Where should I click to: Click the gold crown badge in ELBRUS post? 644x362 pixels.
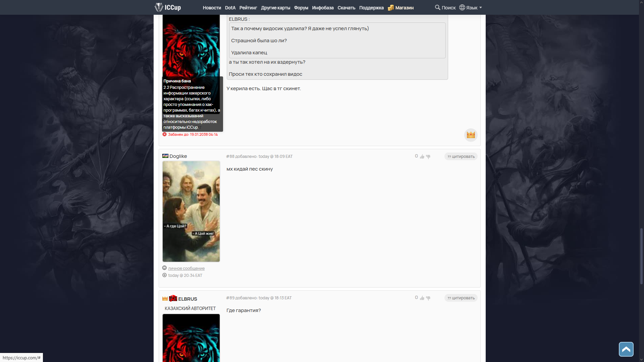pos(471,135)
